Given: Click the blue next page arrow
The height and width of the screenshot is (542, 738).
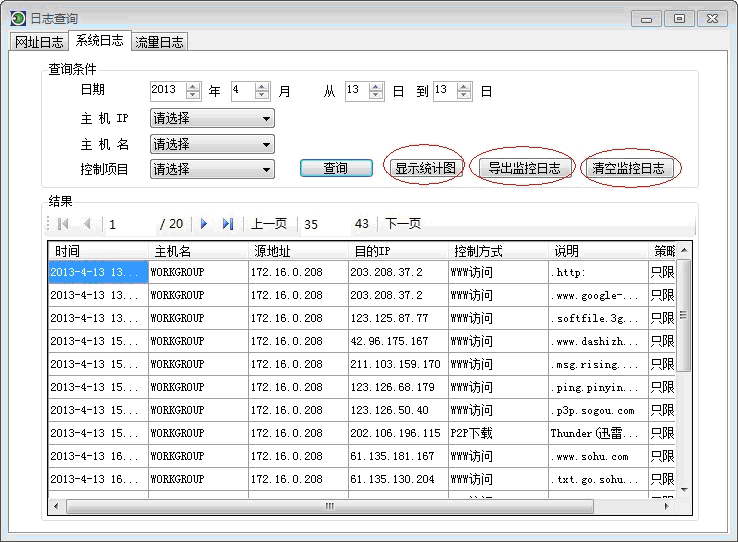Looking at the screenshot, I should tap(204, 224).
